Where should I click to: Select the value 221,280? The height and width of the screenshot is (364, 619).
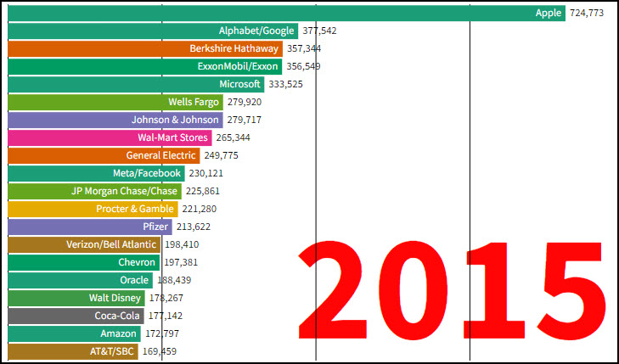(x=200, y=209)
